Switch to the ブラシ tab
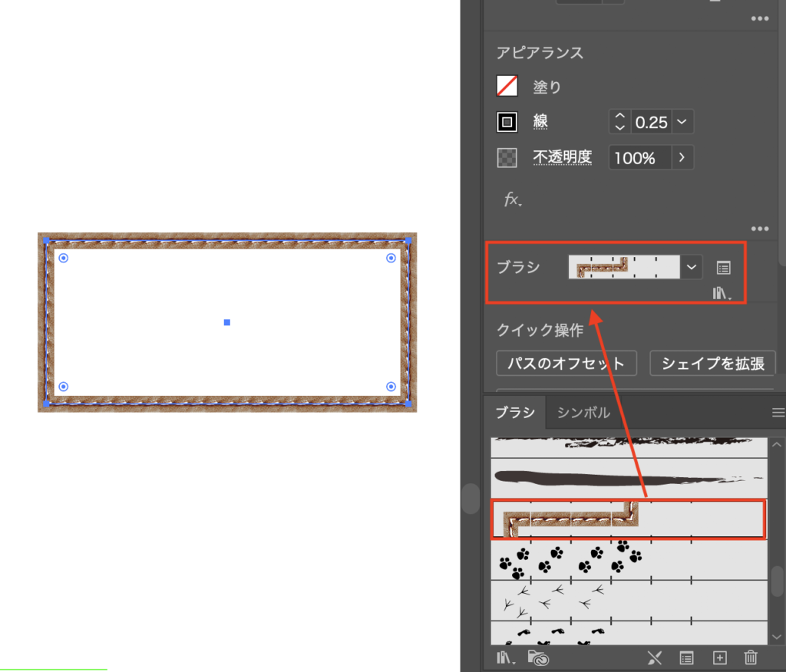 coord(515,413)
